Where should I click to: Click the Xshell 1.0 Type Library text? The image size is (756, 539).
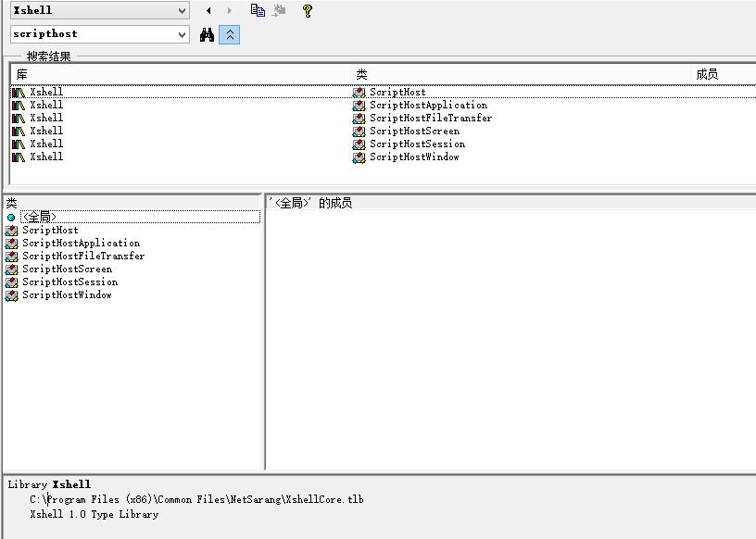[94, 514]
